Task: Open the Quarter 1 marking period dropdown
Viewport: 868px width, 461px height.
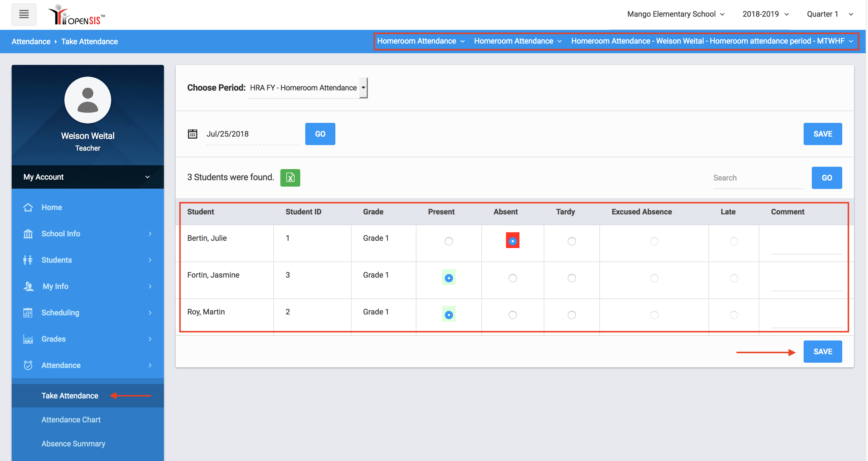Action: (829, 14)
